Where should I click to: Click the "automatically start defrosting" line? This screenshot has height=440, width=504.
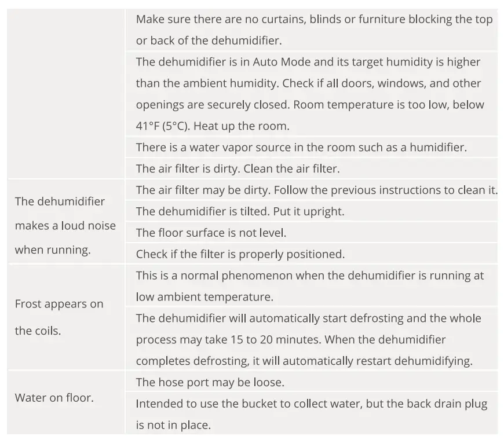pyautogui.click(x=308, y=318)
